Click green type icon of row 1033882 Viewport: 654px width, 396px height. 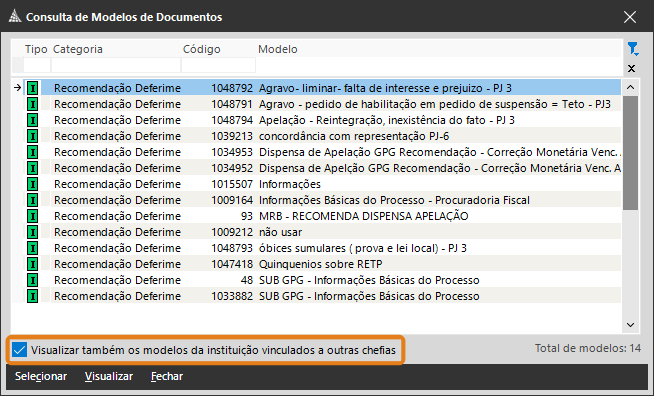pos(33,296)
